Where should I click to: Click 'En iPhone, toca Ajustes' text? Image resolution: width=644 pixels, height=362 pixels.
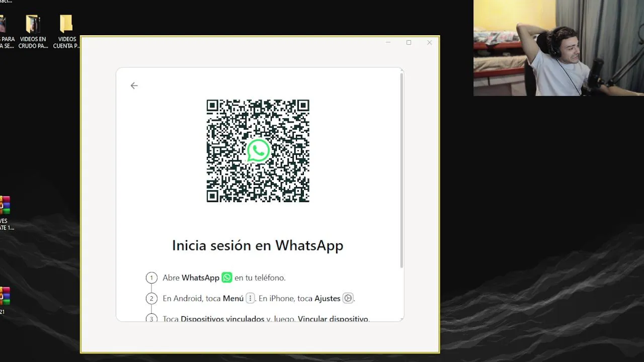click(299, 298)
